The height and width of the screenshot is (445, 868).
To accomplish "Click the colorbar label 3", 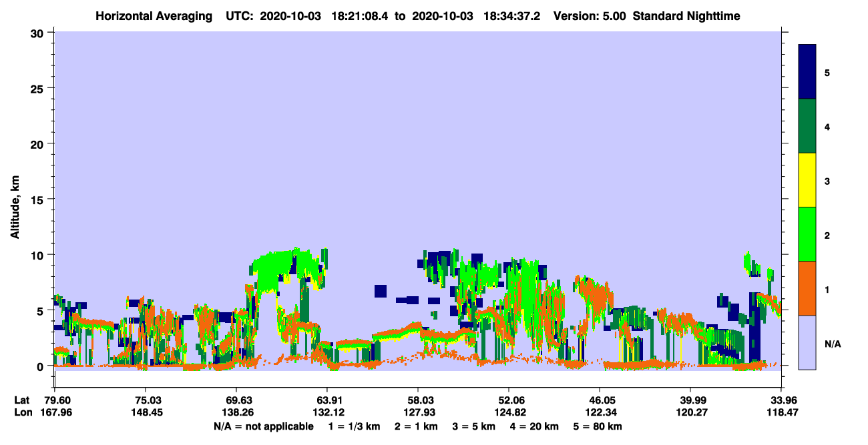I will 827,181.
